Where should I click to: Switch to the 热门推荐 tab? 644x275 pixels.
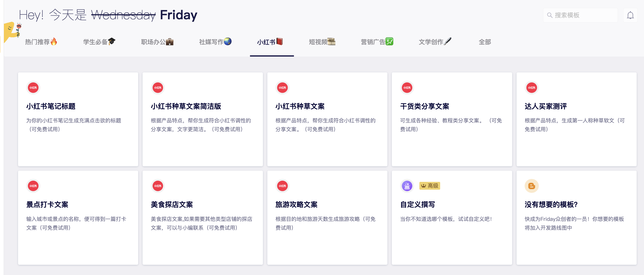[x=41, y=42]
